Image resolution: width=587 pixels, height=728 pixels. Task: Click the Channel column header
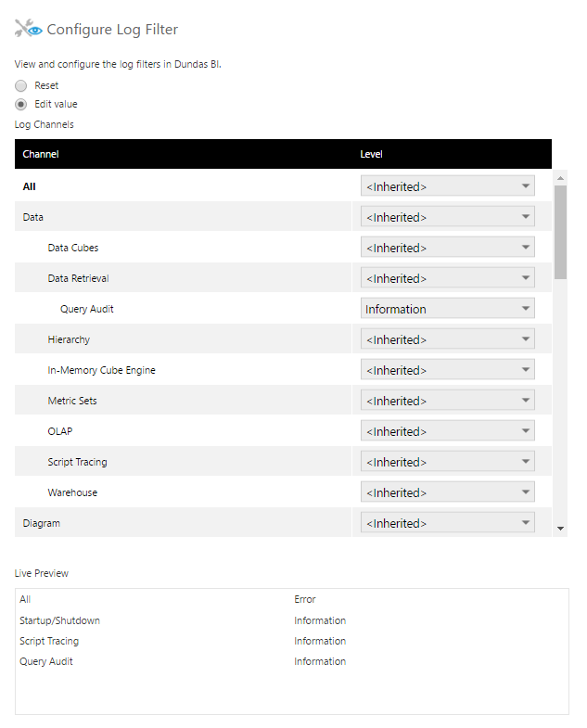tap(41, 154)
